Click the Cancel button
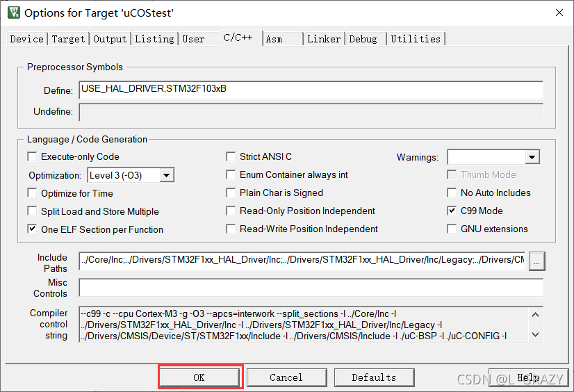The width and height of the screenshot is (574, 392). pyautogui.click(x=286, y=377)
